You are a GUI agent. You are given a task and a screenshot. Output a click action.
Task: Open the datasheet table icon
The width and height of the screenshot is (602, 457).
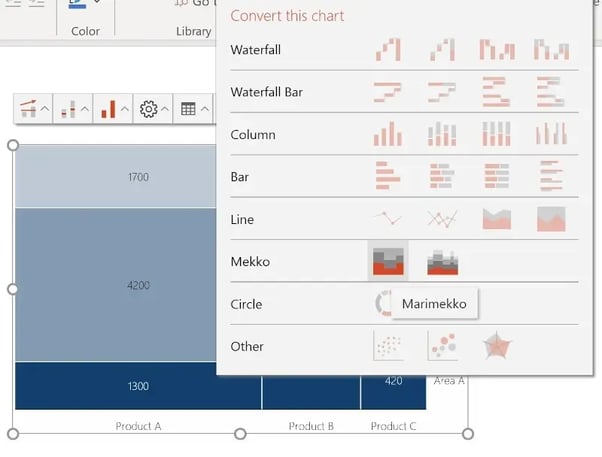pyautogui.click(x=188, y=109)
